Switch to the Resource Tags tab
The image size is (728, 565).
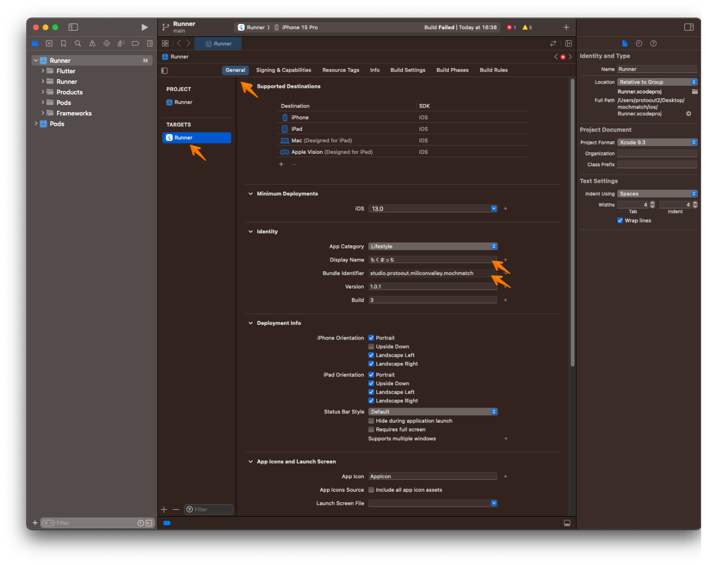point(341,70)
